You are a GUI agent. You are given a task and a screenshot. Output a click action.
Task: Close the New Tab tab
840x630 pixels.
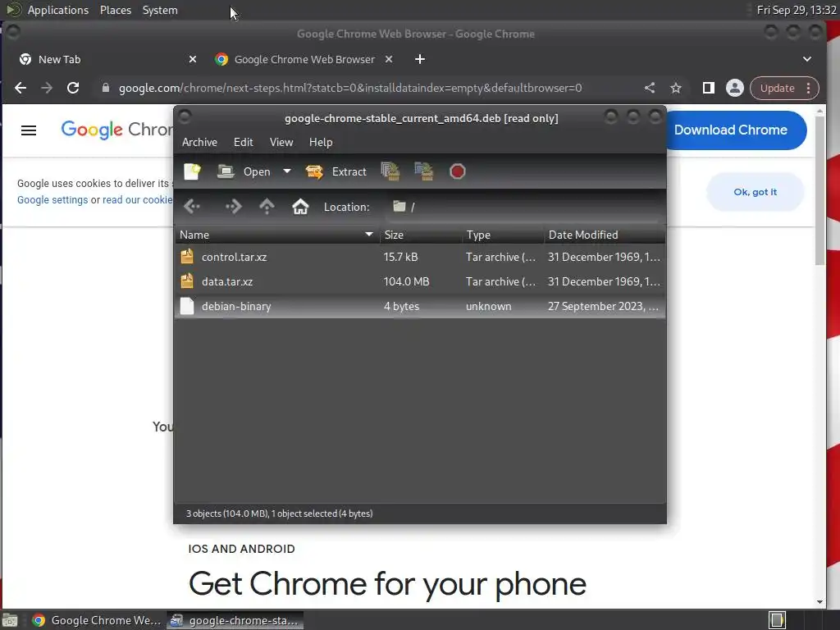pyautogui.click(x=193, y=59)
